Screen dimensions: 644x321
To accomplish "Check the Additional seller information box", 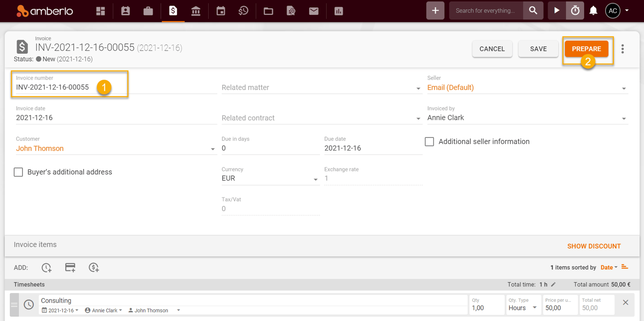I will click(x=429, y=141).
